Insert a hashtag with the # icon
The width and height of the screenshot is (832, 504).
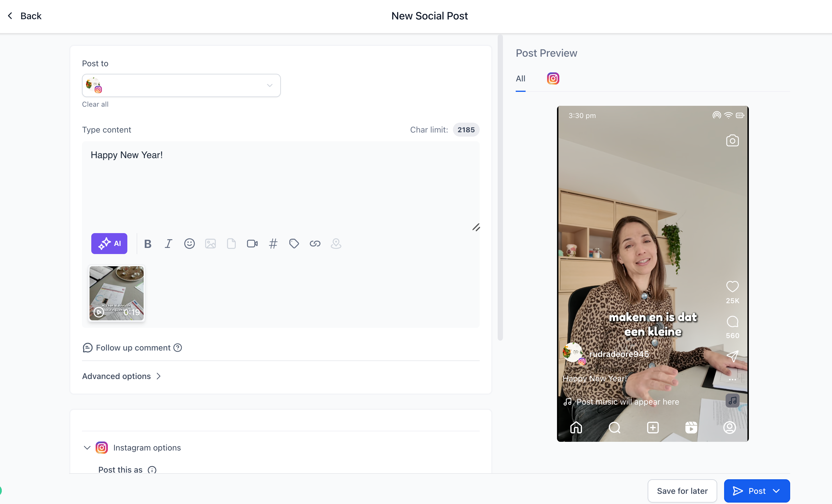pyautogui.click(x=273, y=243)
